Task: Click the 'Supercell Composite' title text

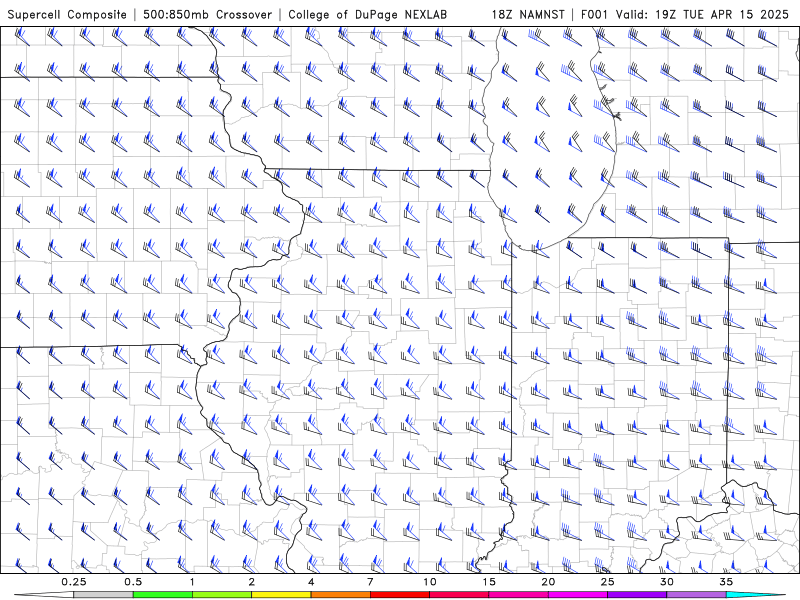Action: pyautogui.click(x=67, y=14)
